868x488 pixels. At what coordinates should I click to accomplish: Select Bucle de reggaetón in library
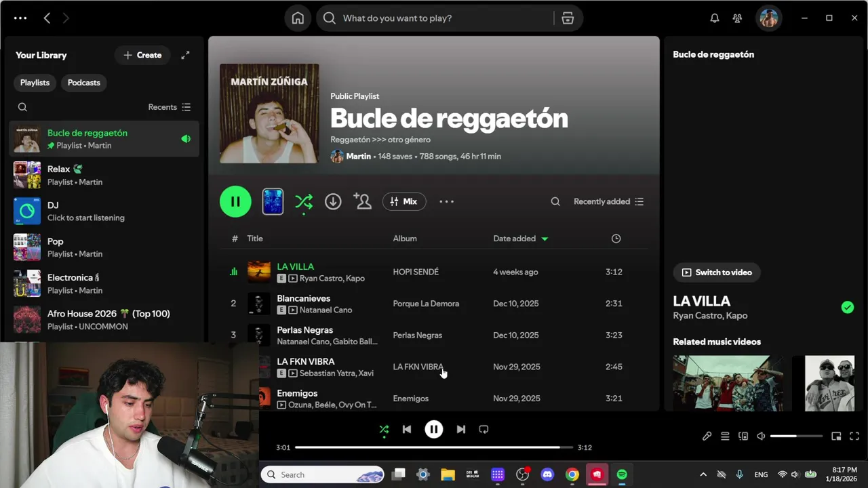[x=104, y=139]
